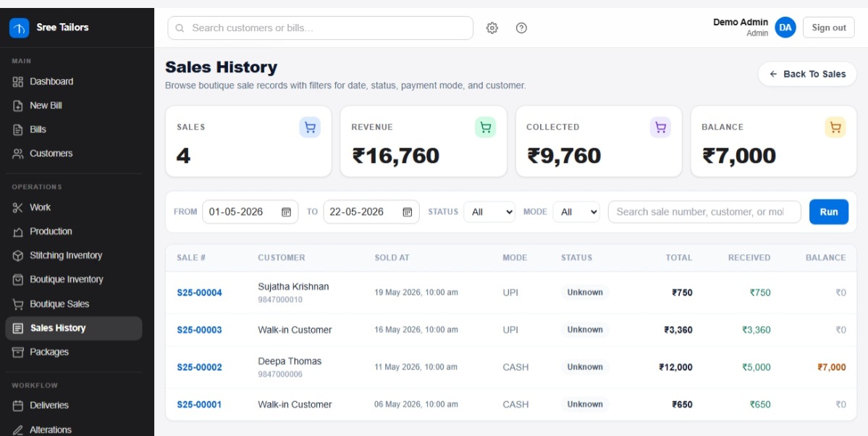Click the 11 May 2026, 10:00 am timestamp
The image size is (868, 436).
point(416,366)
